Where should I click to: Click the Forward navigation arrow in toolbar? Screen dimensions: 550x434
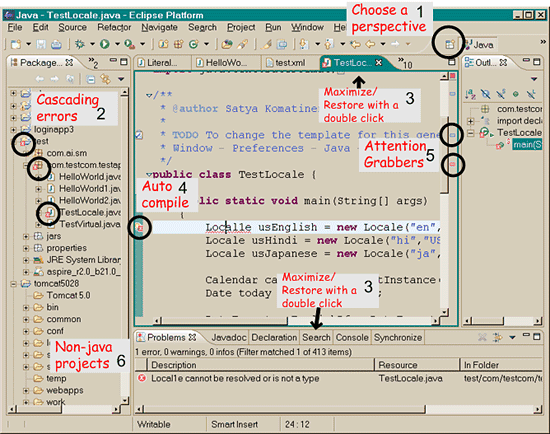pyautogui.click(x=395, y=44)
